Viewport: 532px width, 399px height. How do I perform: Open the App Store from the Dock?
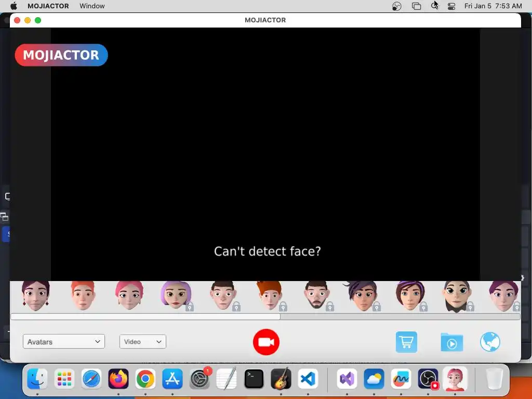point(172,379)
